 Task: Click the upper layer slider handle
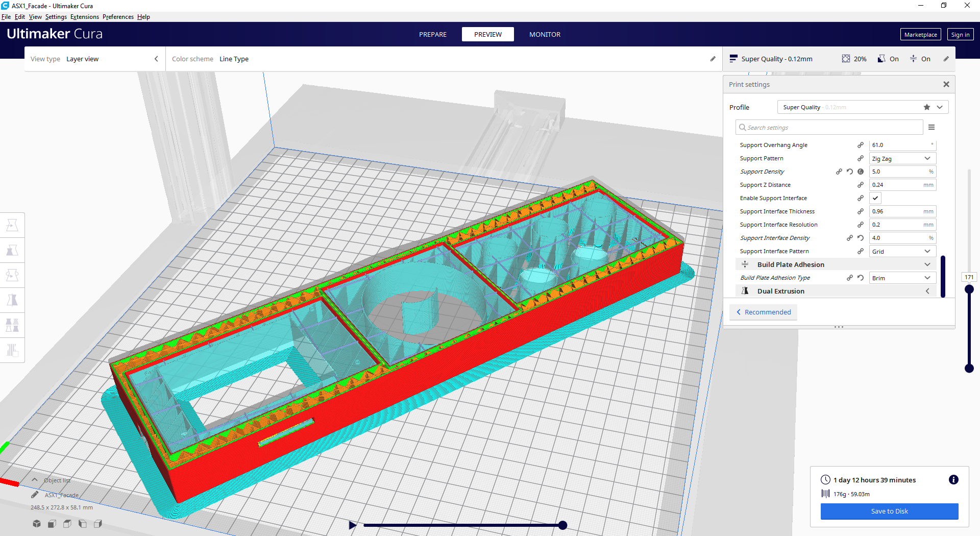click(969, 289)
